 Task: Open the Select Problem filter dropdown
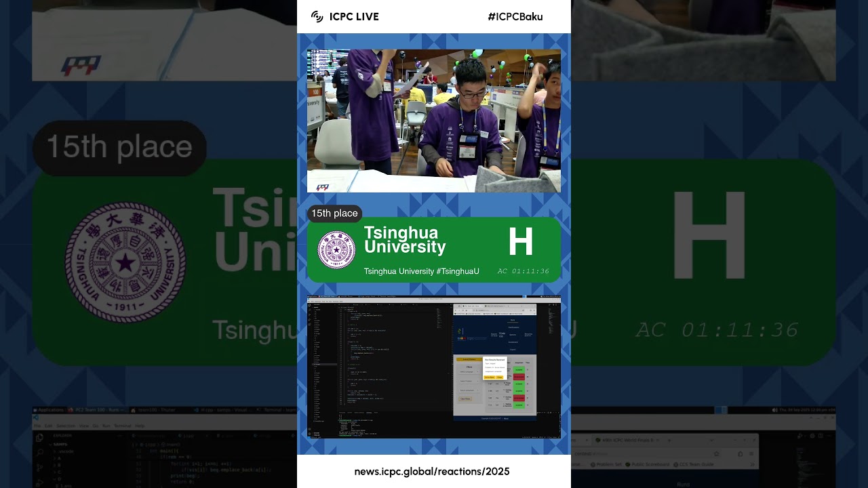(x=469, y=381)
